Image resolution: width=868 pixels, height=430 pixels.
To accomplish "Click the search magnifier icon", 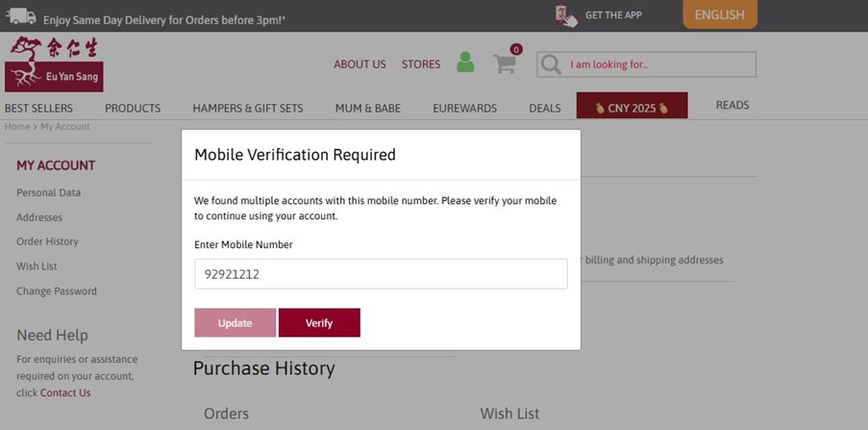I will 551,64.
